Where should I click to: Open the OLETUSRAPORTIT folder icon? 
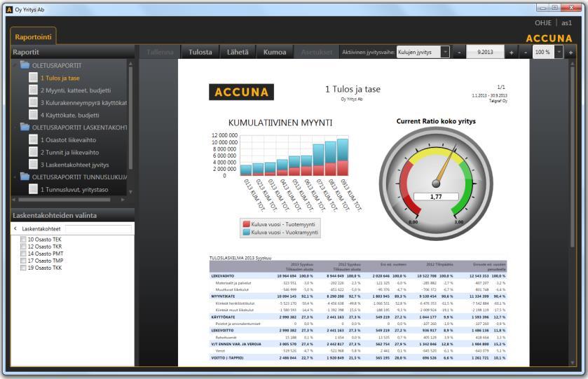25,65
